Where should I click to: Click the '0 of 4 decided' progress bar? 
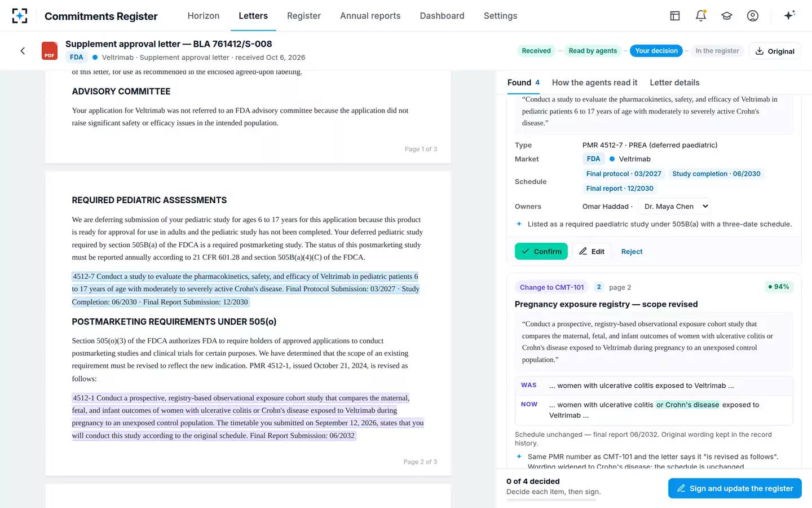point(551,500)
